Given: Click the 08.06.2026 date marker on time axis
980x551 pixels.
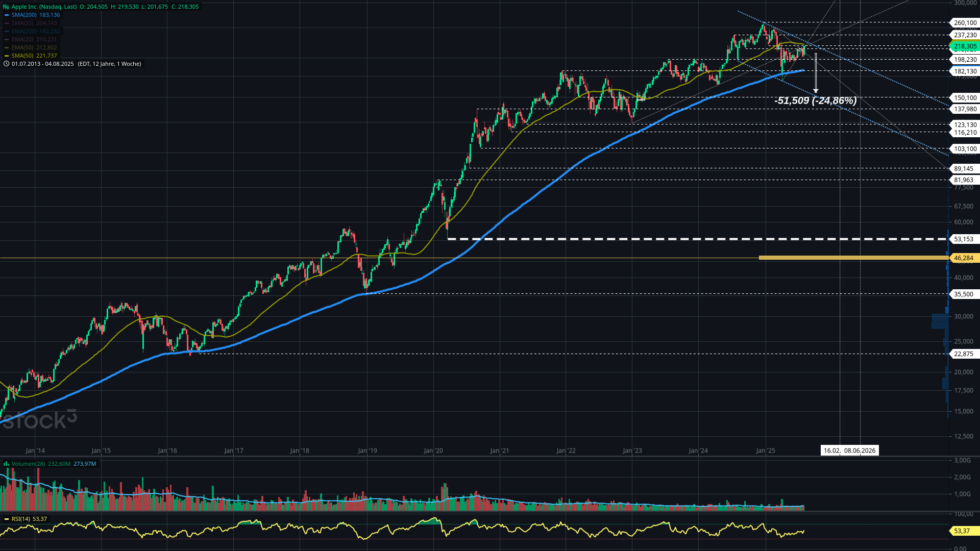Looking at the screenshot, I should (860, 450).
